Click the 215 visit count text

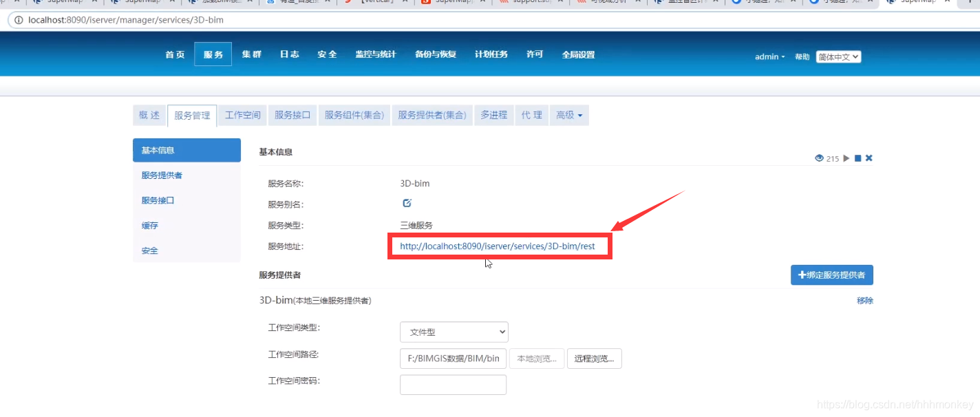[x=833, y=159]
